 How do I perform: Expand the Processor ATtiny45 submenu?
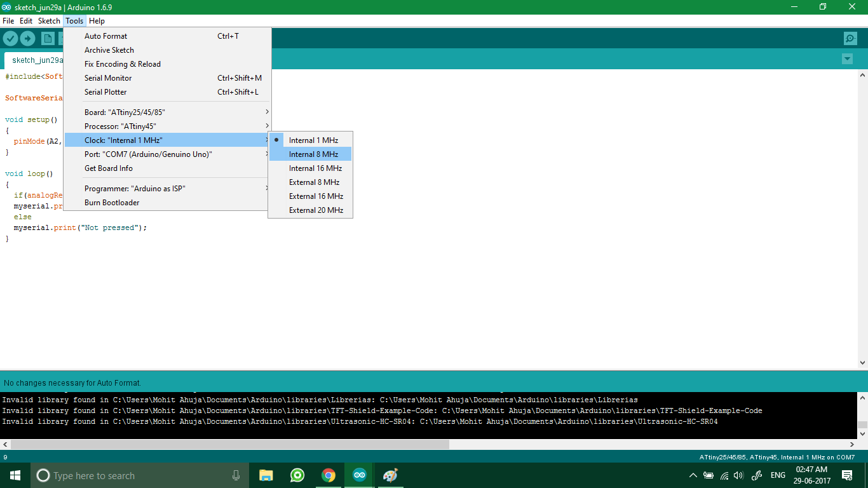[168, 126]
